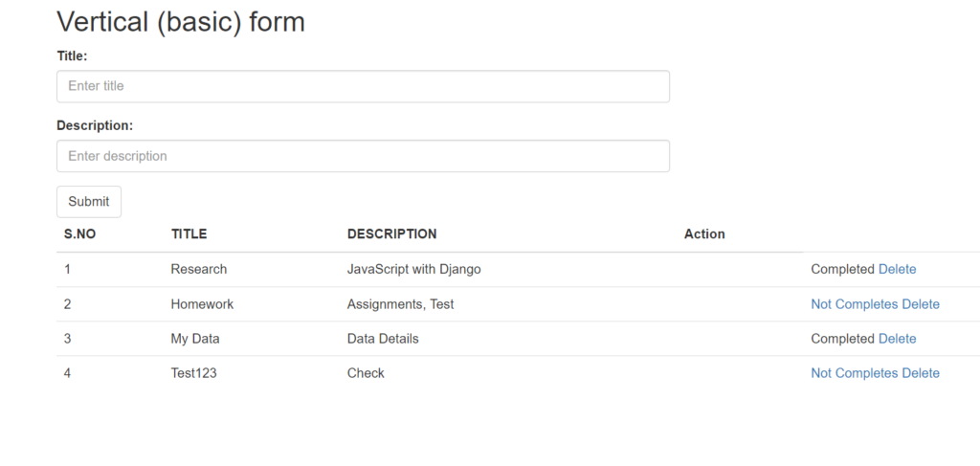
Task: Delete the Test123 task row
Action: click(x=921, y=373)
